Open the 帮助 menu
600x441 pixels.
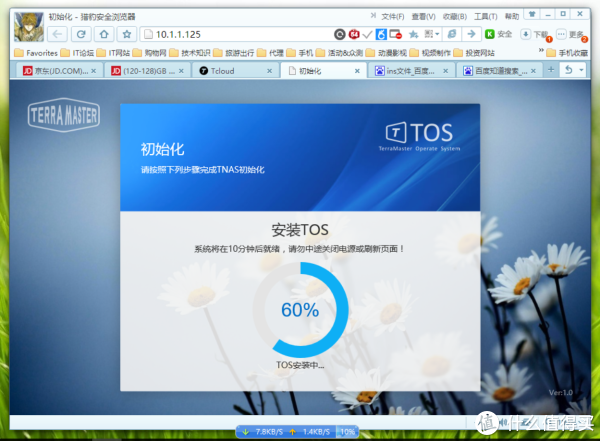(512, 16)
